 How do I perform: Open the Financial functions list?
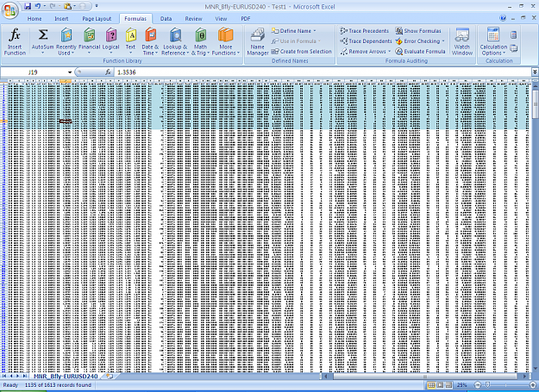pyautogui.click(x=89, y=41)
